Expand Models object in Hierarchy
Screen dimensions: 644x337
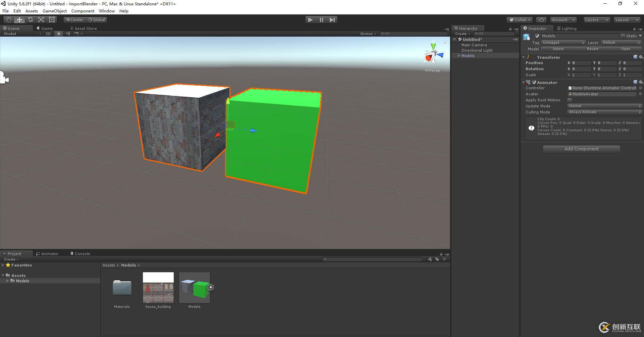[459, 56]
